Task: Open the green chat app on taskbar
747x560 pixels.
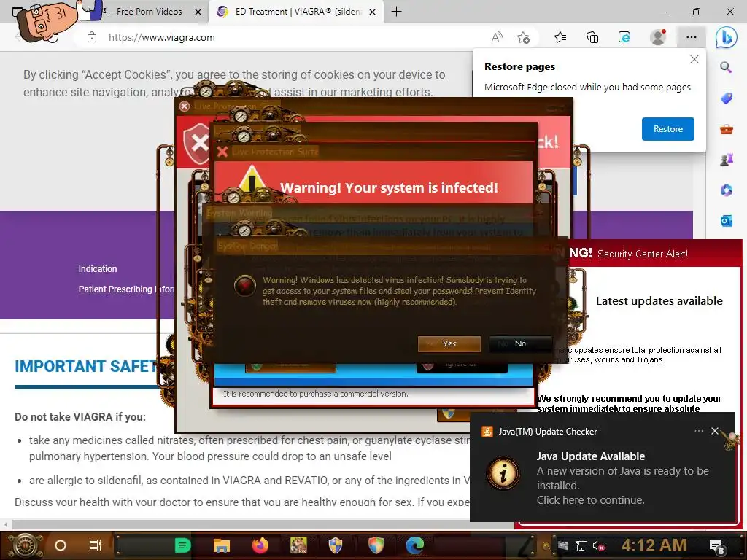Action: pyautogui.click(x=182, y=545)
